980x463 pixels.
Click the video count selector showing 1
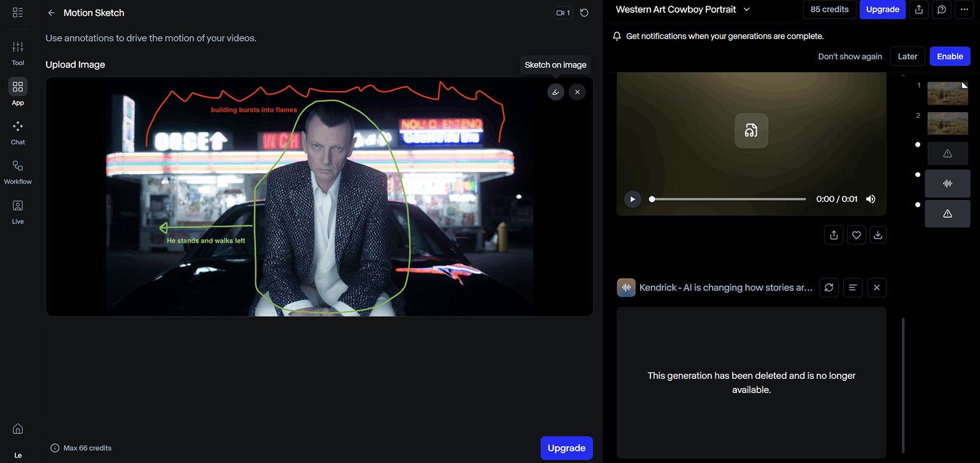563,13
